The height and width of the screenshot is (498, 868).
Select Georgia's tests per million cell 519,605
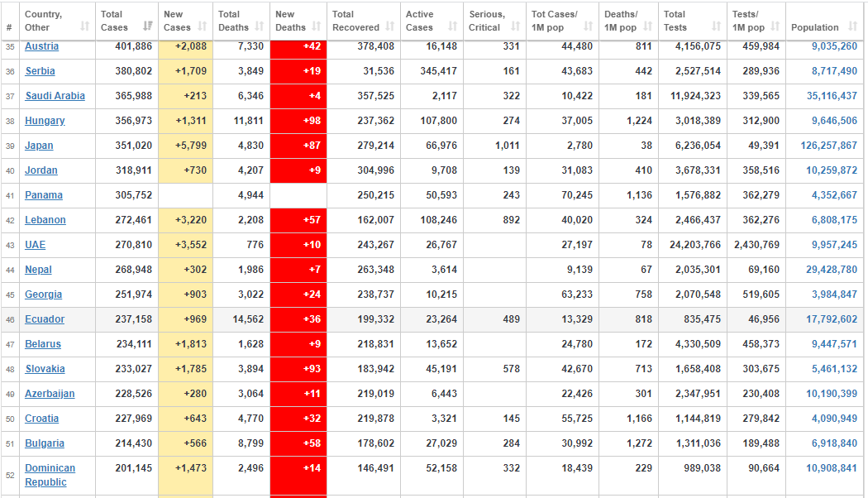click(x=756, y=294)
